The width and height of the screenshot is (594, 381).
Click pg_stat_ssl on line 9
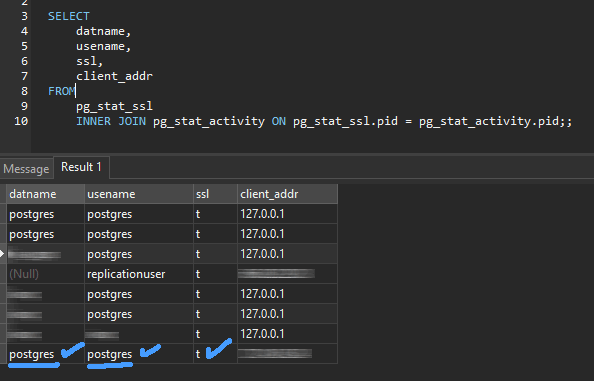pyautogui.click(x=114, y=106)
